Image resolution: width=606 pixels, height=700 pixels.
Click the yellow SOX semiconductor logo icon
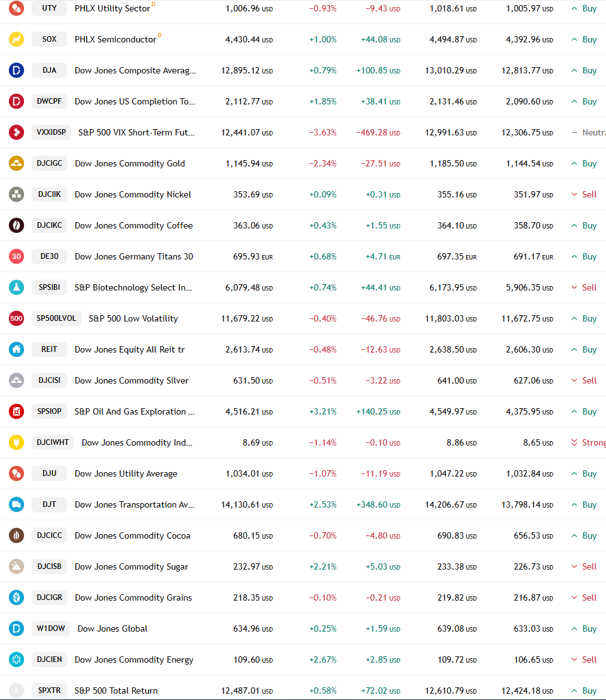point(16,39)
